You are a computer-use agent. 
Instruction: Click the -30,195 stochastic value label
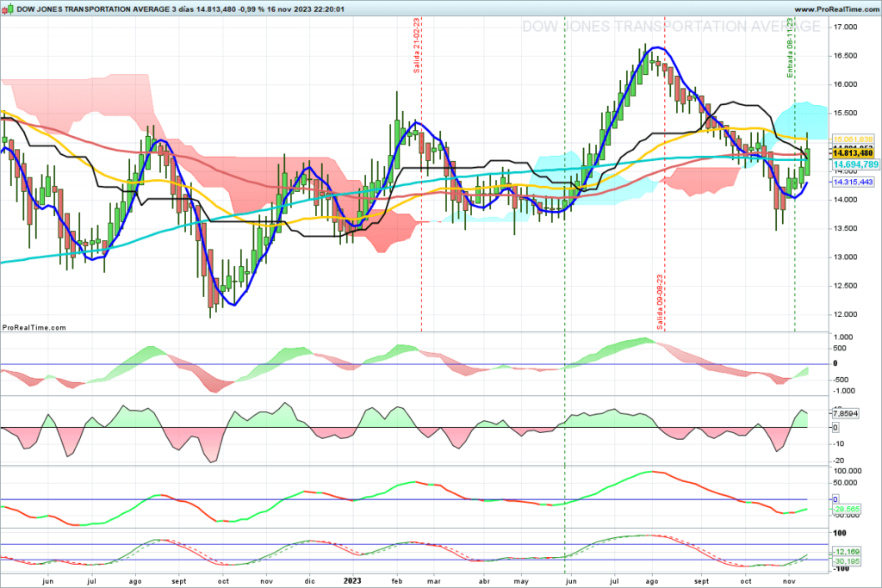click(x=847, y=561)
